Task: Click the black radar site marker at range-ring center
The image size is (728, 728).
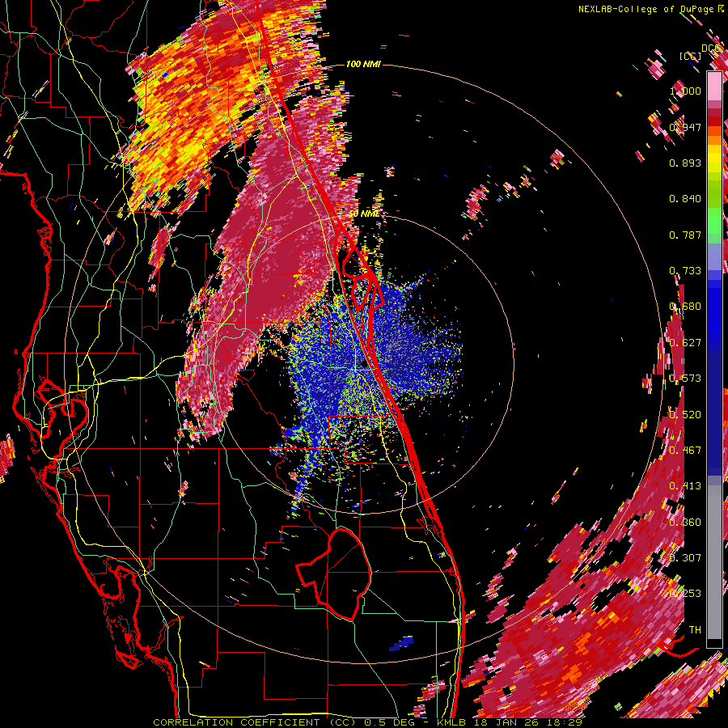Action: [x=365, y=365]
